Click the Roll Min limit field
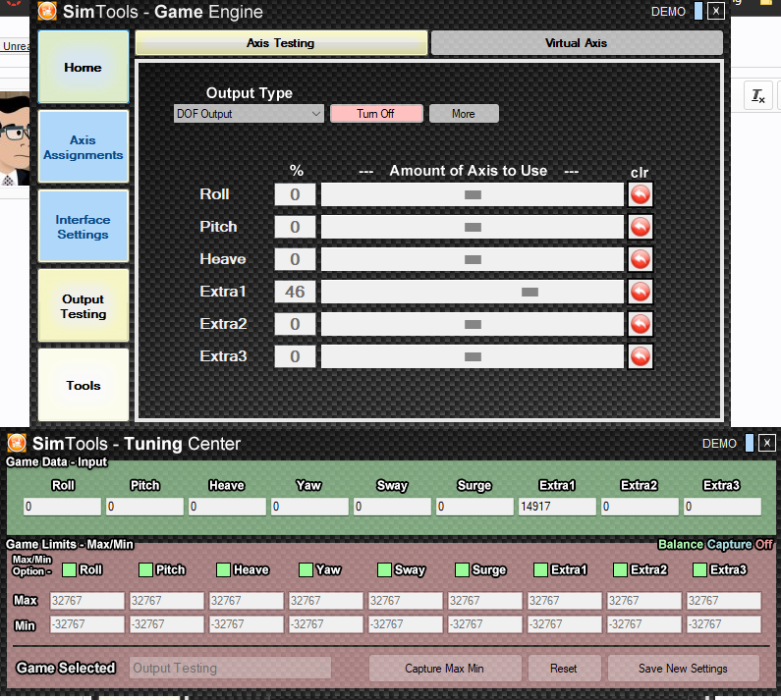This screenshot has height=700, width=781. coord(87,624)
